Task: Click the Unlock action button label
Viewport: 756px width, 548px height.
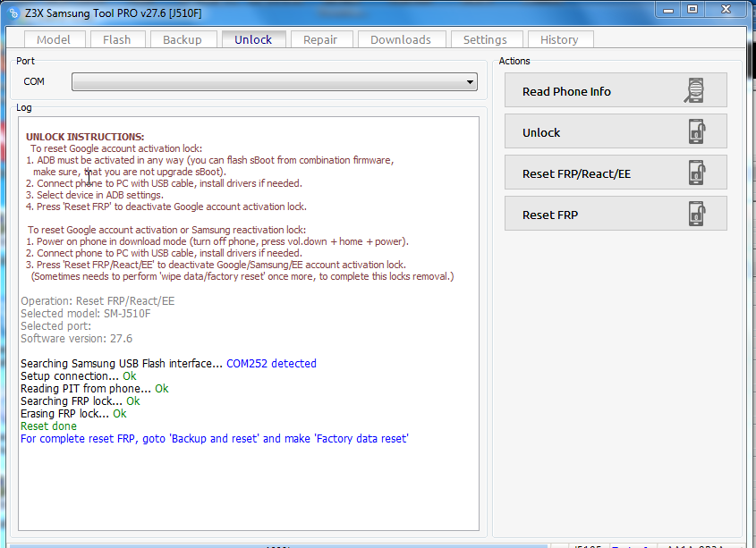Action: point(541,132)
